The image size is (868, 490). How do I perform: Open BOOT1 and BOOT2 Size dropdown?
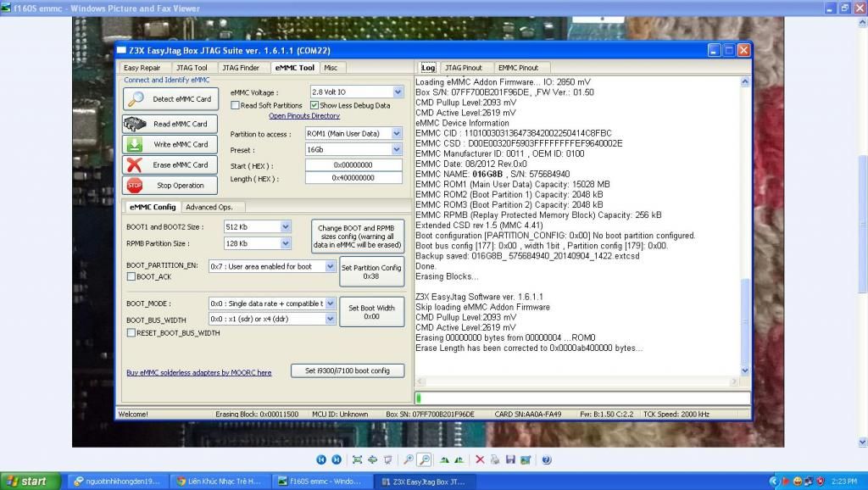coord(285,226)
